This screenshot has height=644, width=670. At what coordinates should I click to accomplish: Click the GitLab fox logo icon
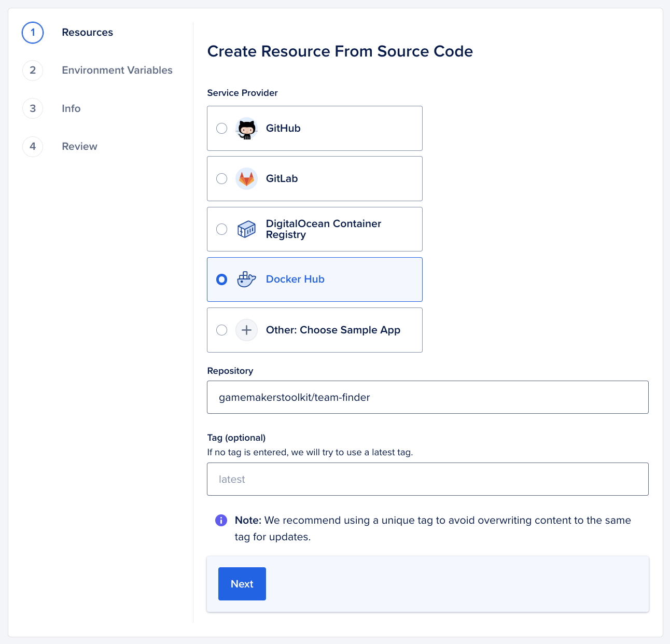[246, 179]
